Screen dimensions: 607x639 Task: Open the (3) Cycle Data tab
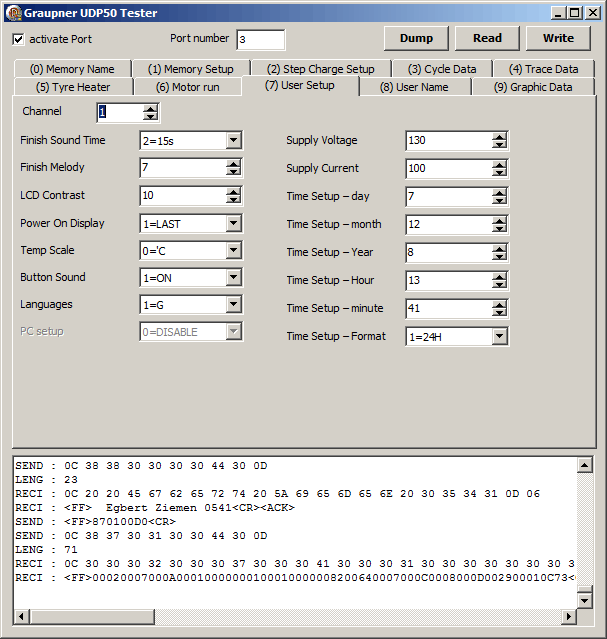(442, 69)
